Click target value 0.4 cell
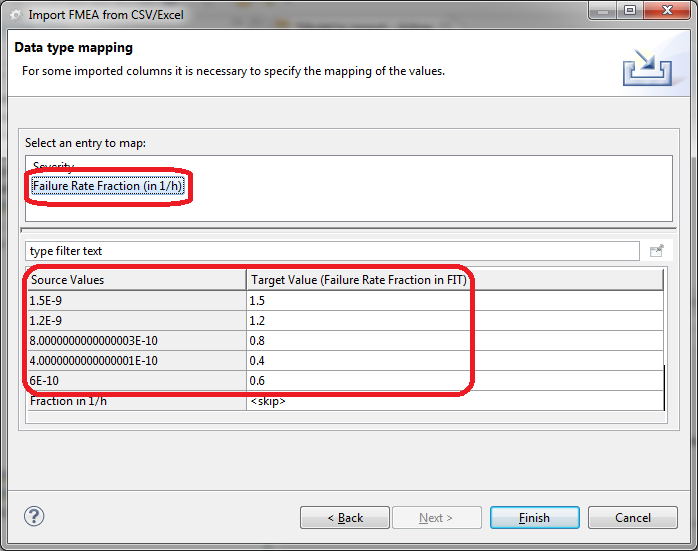The image size is (698, 551). click(x=455, y=361)
